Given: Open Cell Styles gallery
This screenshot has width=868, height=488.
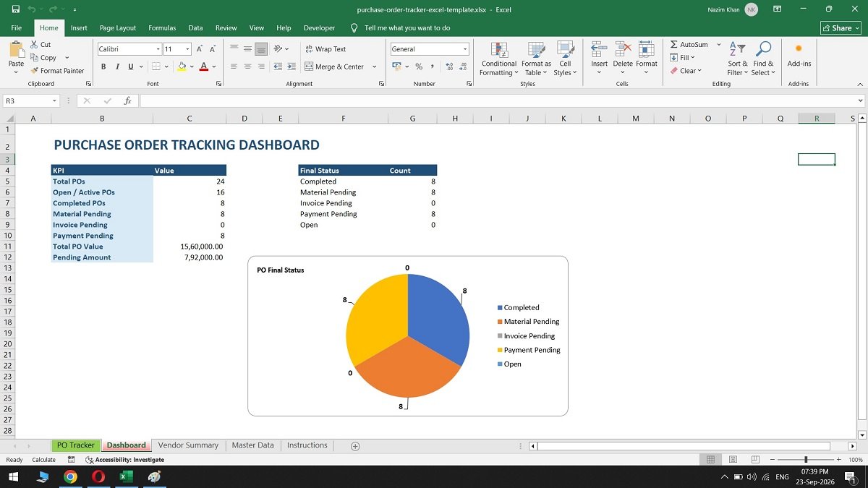Looking at the screenshot, I should tap(565, 59).
